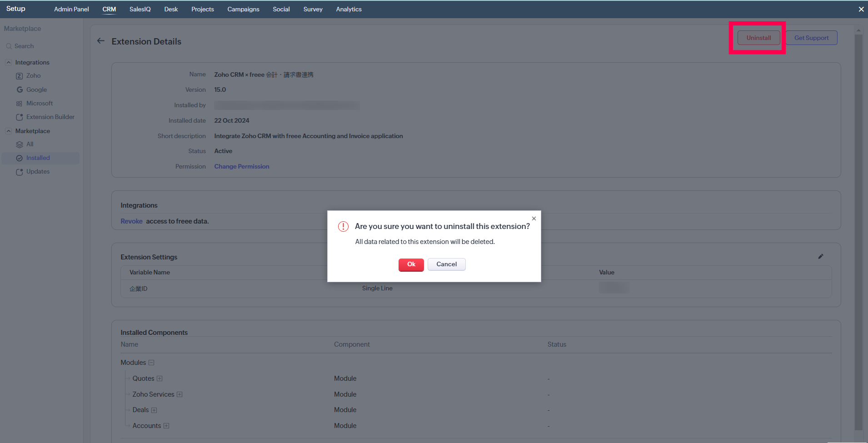Confirm uninstall with the Ok button

pos(411,264)
